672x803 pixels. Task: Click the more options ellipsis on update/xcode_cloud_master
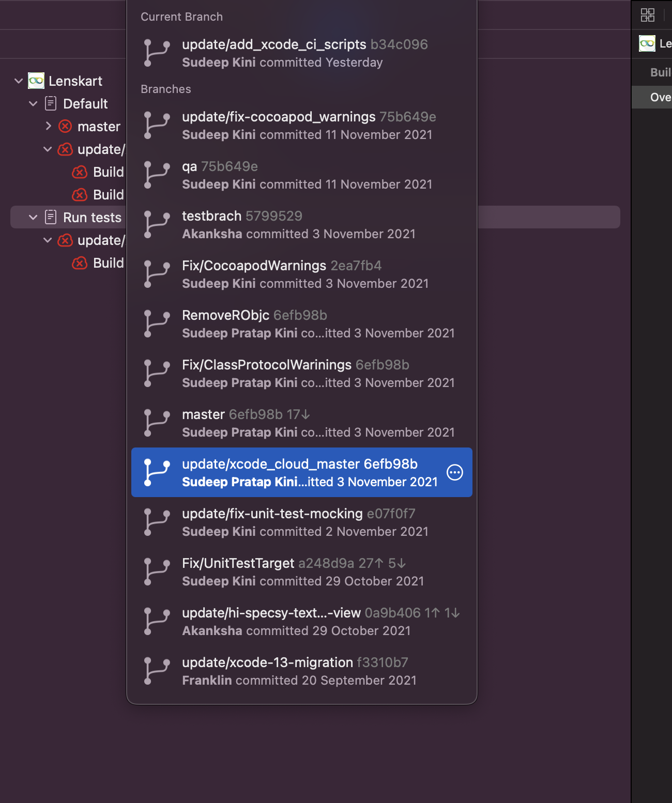455,472
